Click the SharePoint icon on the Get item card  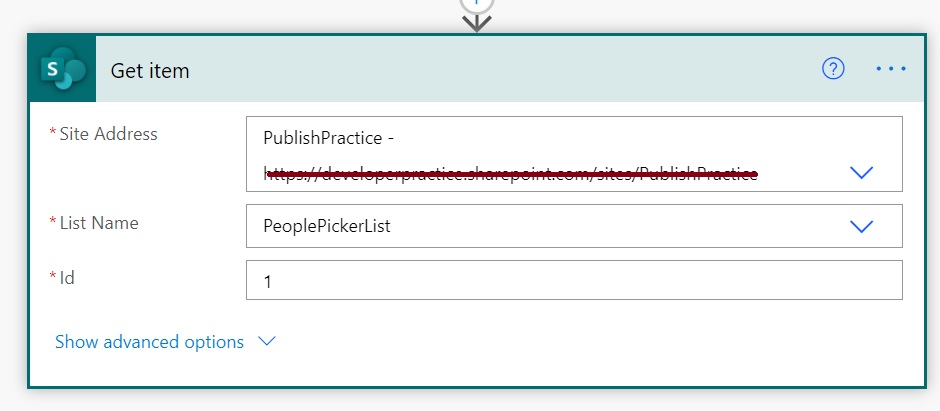click(62, 69)
